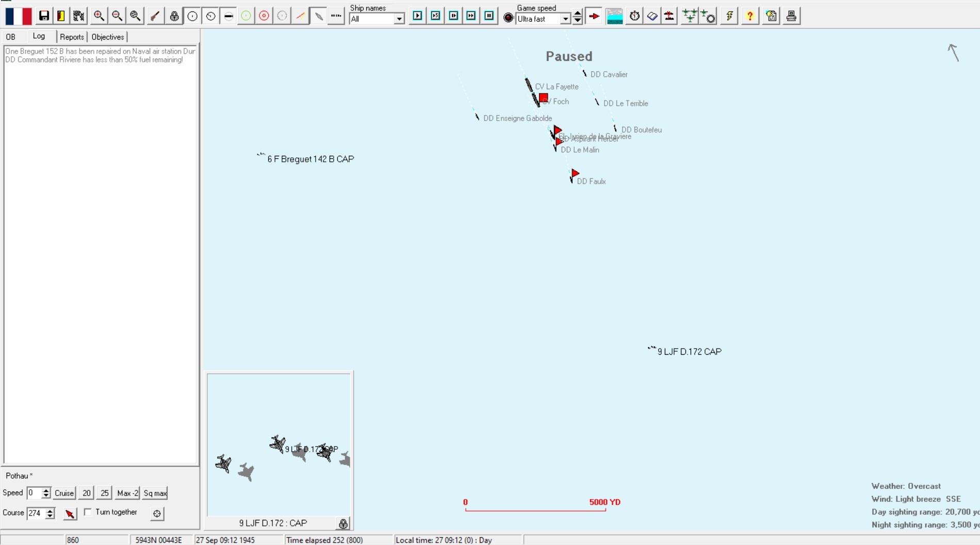Click the round record indicator icon

pyautogui.click(x=509, y=18)
